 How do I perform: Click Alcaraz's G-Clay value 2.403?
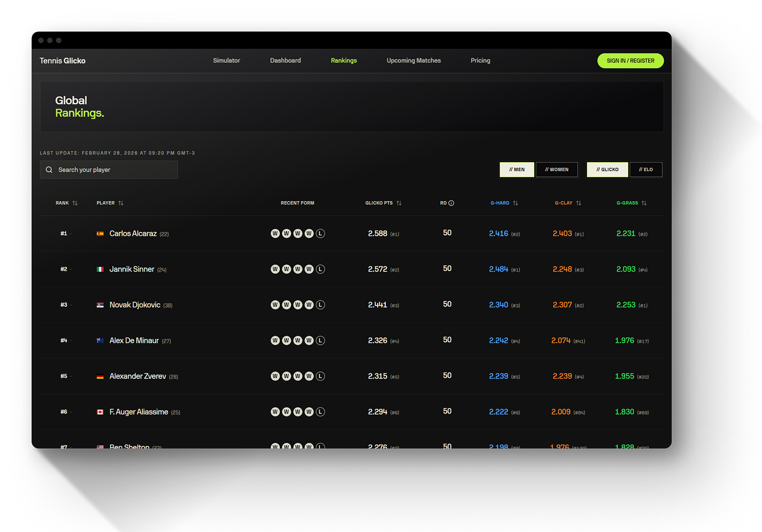pyautogui.click(x=562, y=234)
